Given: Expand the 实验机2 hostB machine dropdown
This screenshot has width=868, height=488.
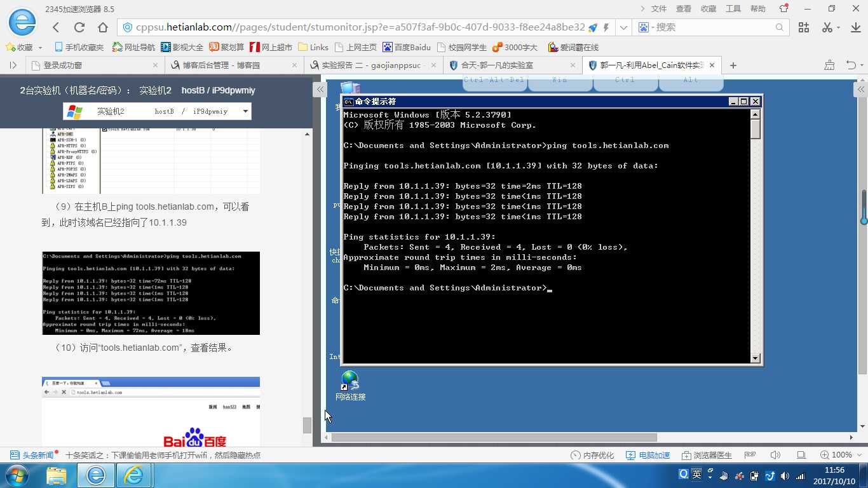Looking at the screenshot, I should click(157, 111).
